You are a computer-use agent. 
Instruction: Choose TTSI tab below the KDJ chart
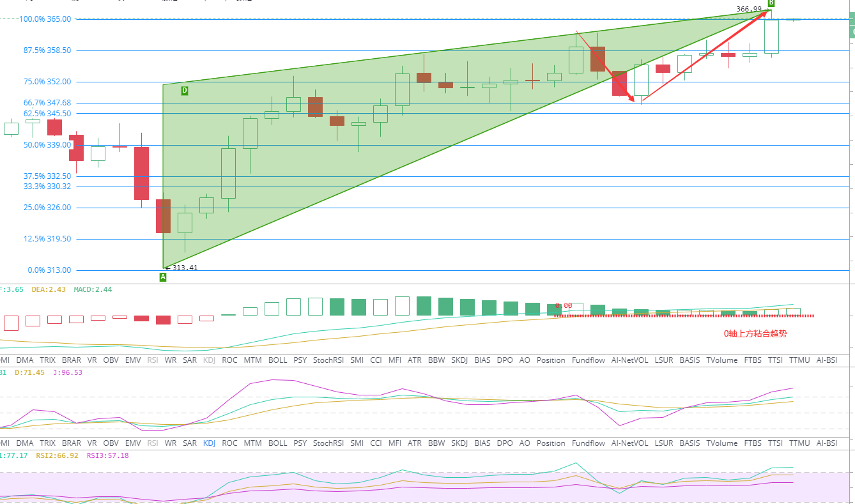pos(775,443)
